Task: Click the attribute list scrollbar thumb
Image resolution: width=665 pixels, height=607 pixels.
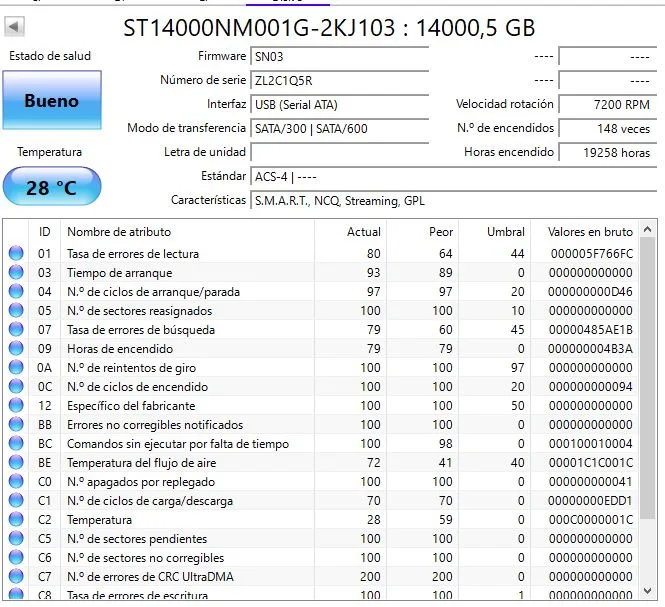Action: (x=647, y=378)
